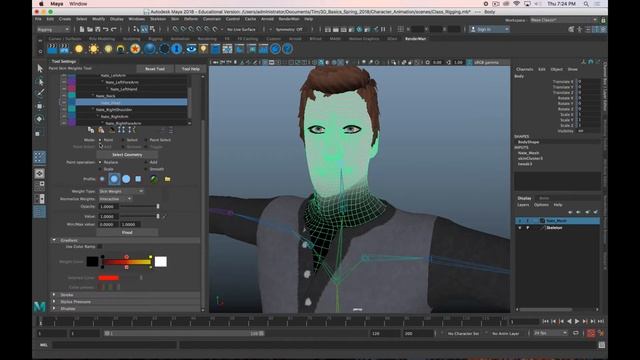Click the Save Scene icon in status line
This screenshot has width=640, height=360.
tap(98, 29)
